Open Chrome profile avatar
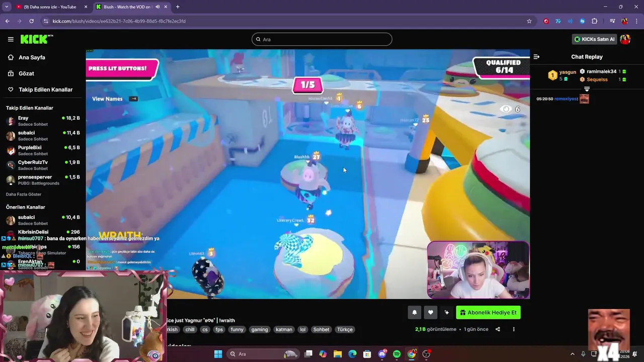This screenshot has width=644, height=362. 624,21
